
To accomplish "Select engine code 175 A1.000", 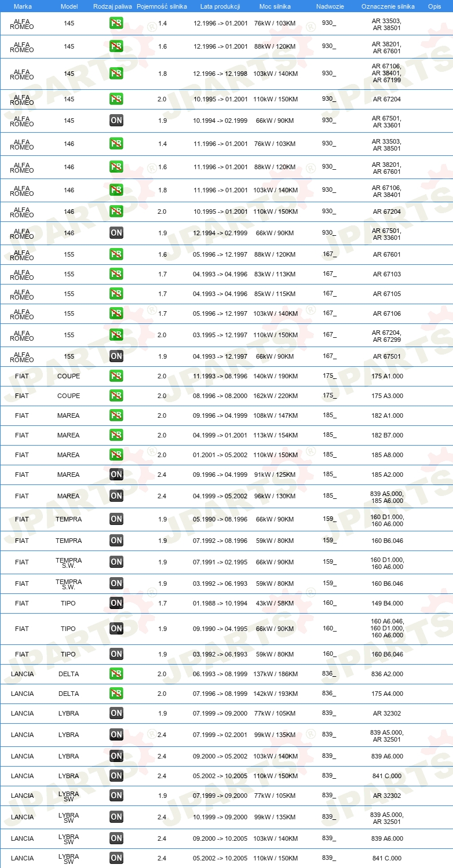I will [x=387, y=376].
